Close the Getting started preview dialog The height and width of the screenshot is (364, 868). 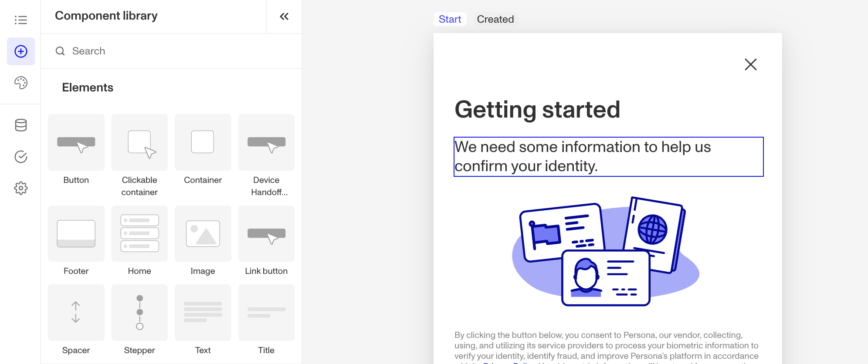[750, 64]
